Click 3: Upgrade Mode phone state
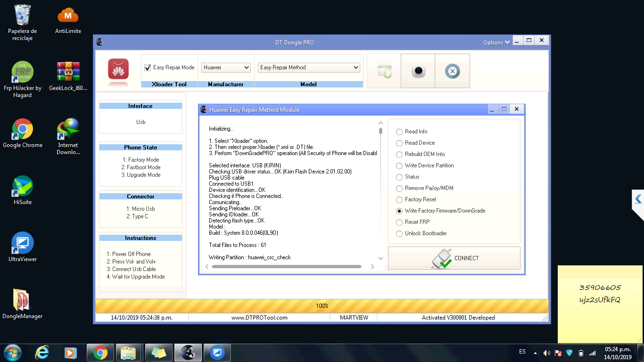 coord(140,175)
